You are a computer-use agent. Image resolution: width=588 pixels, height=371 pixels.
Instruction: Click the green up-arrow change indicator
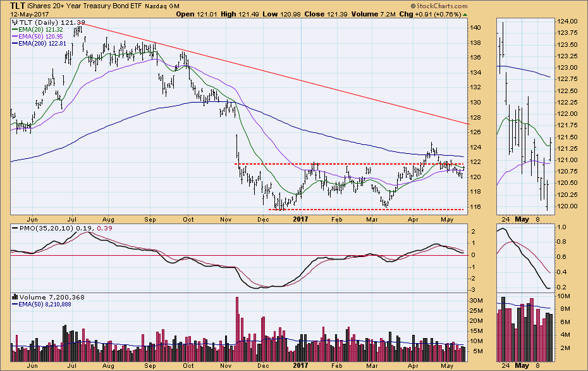coord(465,15)
